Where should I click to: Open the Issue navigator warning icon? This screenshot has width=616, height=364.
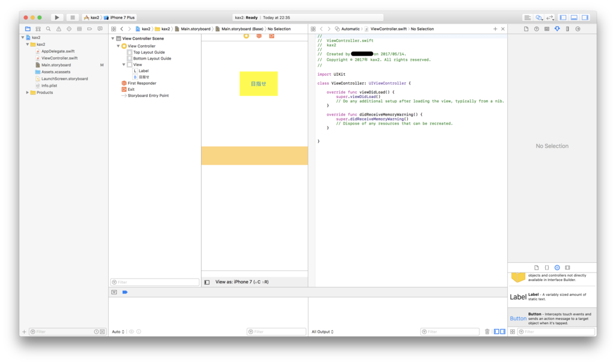tap(58, 29)
